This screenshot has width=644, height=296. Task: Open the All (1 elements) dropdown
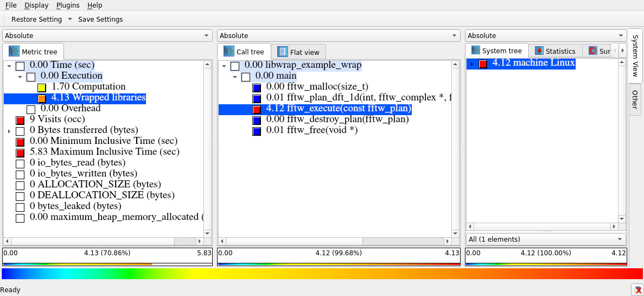[545, 239]
